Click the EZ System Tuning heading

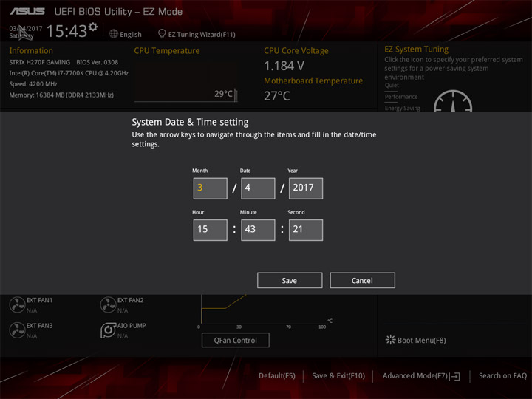click(416, 50)
